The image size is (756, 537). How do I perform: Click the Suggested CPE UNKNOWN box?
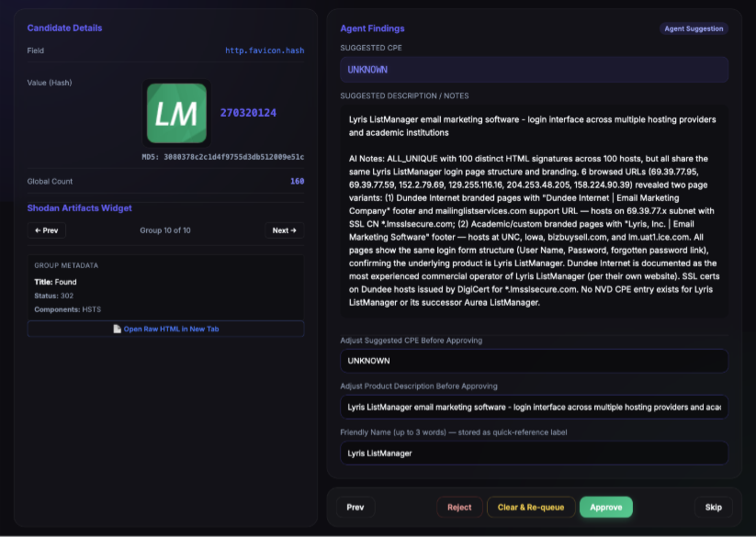[x=534, y=70]
